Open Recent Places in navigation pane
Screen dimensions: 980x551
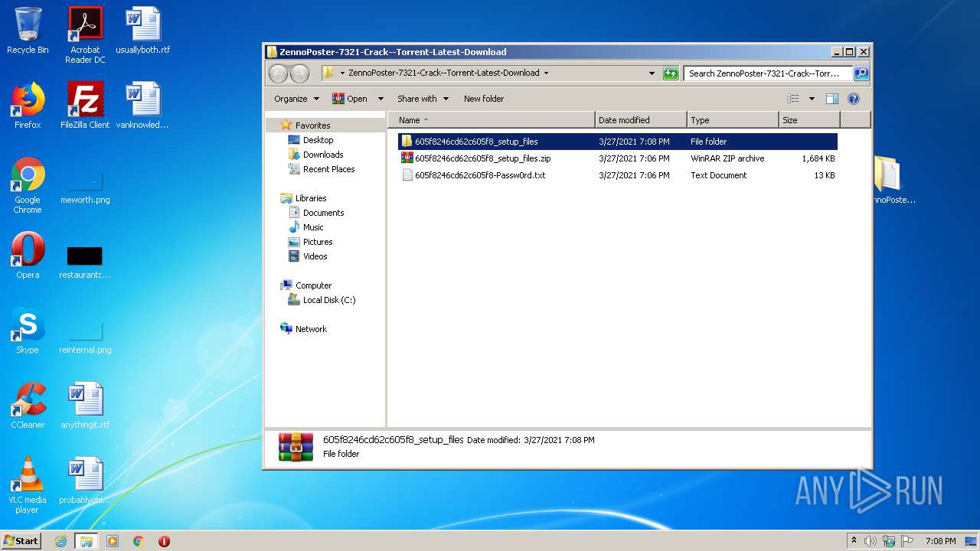click(x=328, y=169)
